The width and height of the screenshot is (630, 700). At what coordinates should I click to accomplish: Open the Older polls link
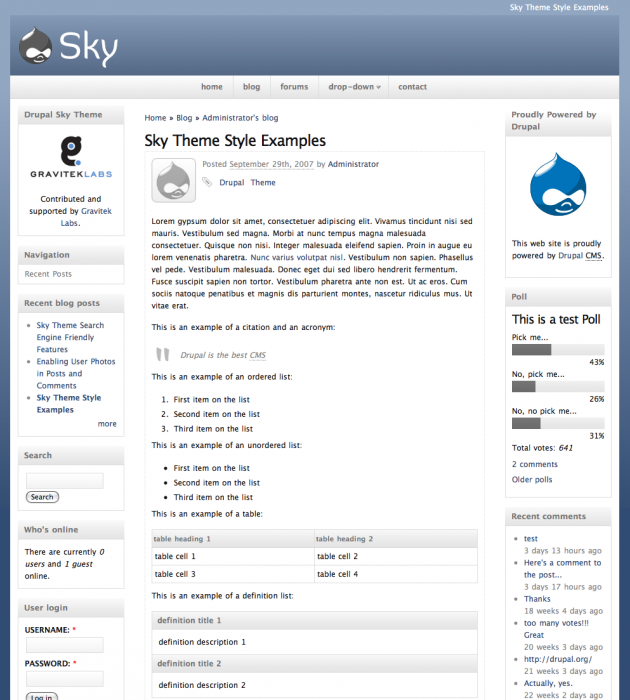click(x=532, y=479)
